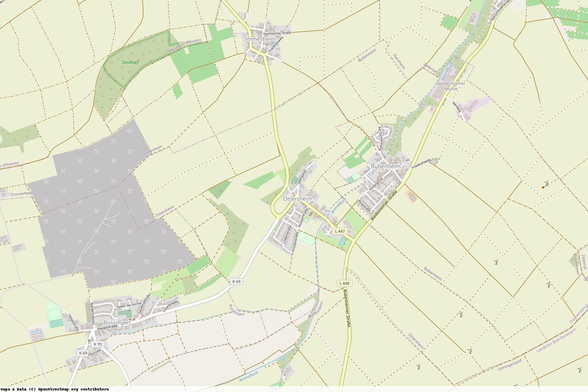Click the Borkensteiner Mühle label
Screen dimensions: 588x392
[x=451, y=86]
